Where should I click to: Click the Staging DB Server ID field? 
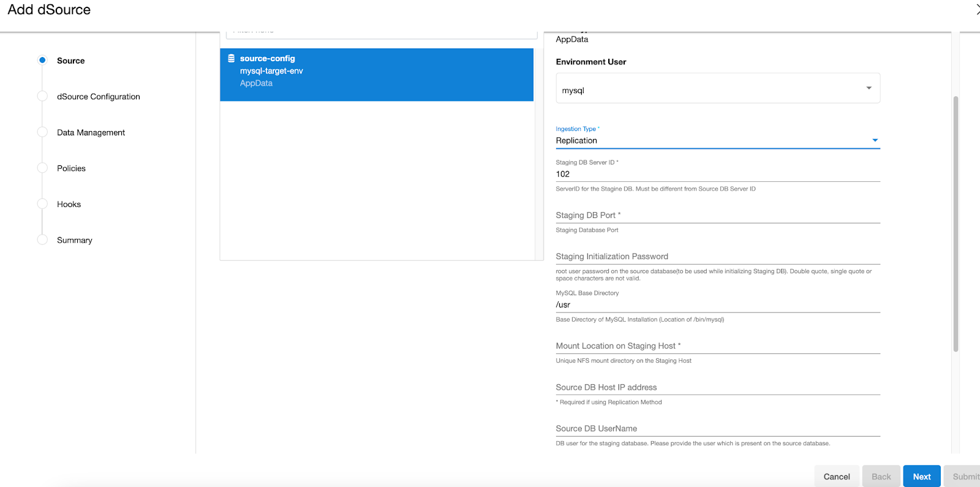[x=717, y=174]
